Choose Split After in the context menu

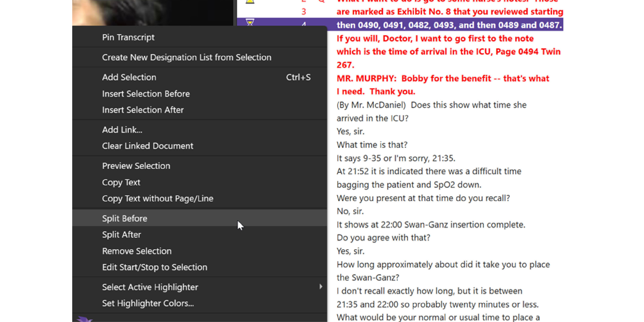pyautogui.click(x=121, y=234)
